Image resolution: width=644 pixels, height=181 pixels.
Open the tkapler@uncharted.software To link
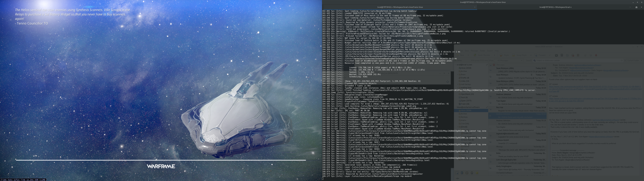pos(581,68)
